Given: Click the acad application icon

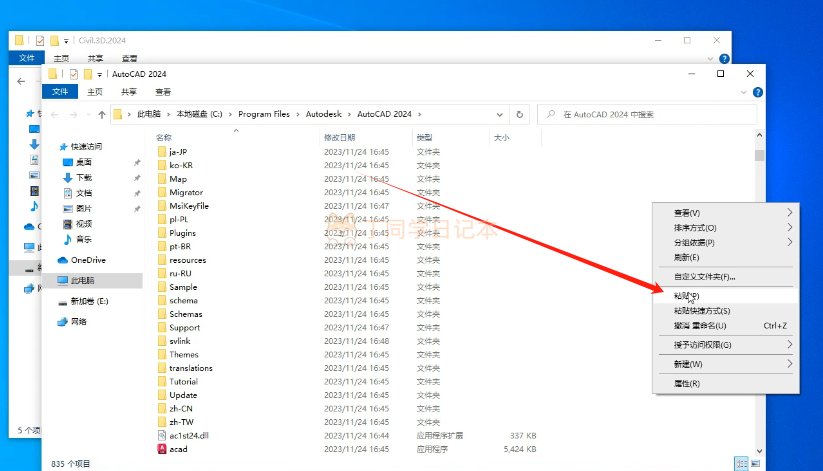Looking at the screenshot, I should click(x=162, y=449).
